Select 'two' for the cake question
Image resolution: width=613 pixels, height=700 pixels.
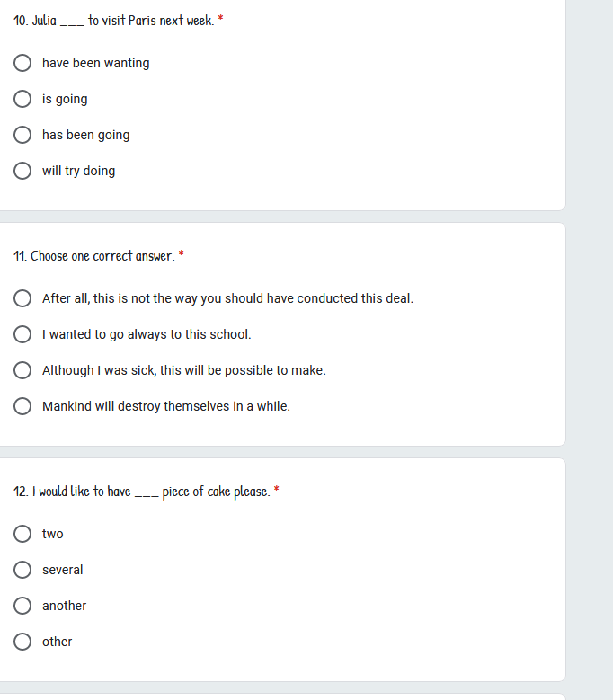22,534
